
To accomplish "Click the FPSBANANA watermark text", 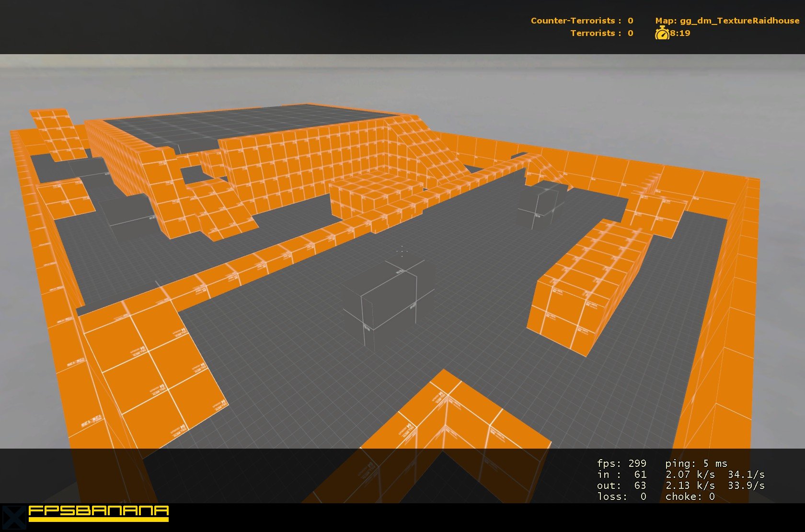I will coord(98,513).
